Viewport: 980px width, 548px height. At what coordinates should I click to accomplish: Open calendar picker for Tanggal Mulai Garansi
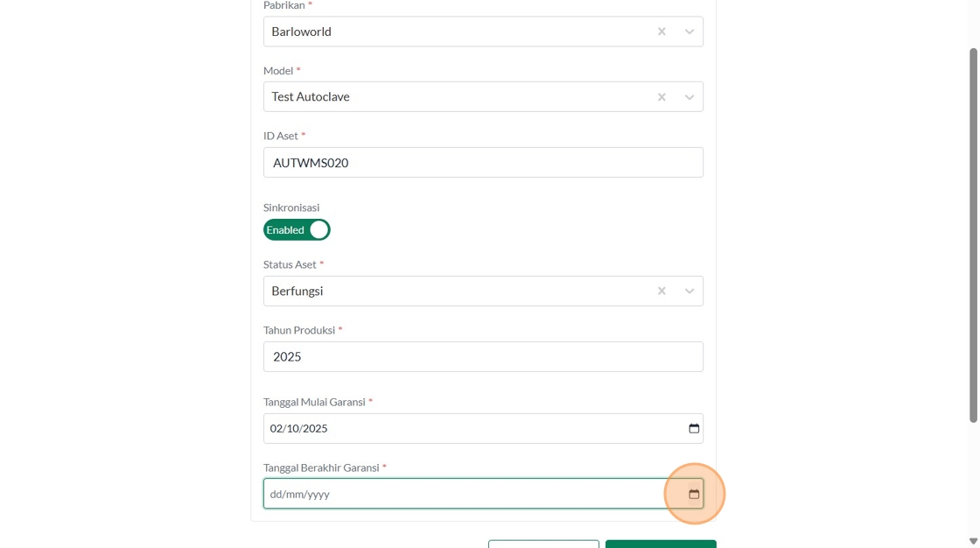point(694,429)
